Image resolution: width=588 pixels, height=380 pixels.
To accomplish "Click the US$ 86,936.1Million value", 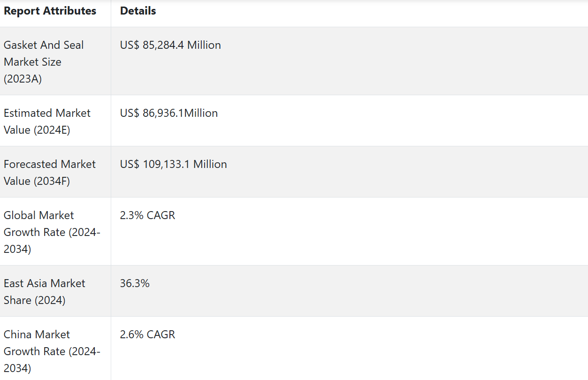I will coord(169,113).
